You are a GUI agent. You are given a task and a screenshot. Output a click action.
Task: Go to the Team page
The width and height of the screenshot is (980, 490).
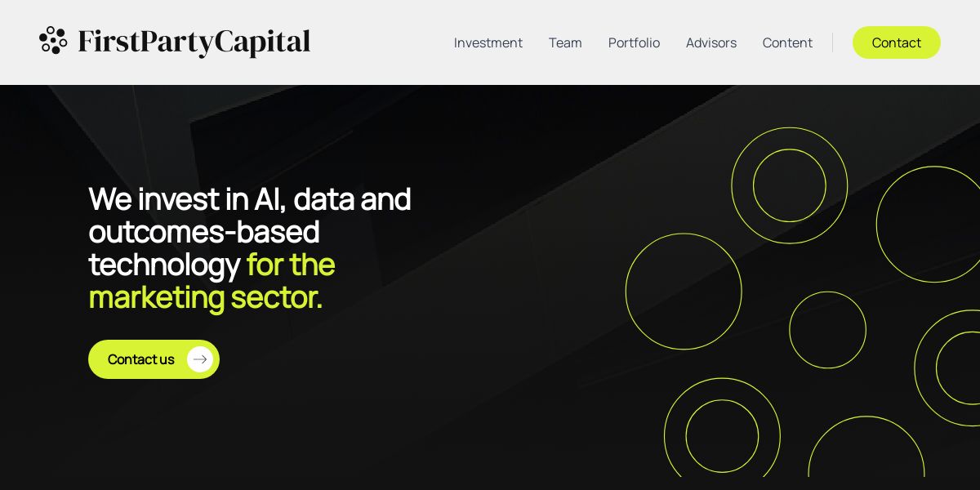click(x=565, y=42)
